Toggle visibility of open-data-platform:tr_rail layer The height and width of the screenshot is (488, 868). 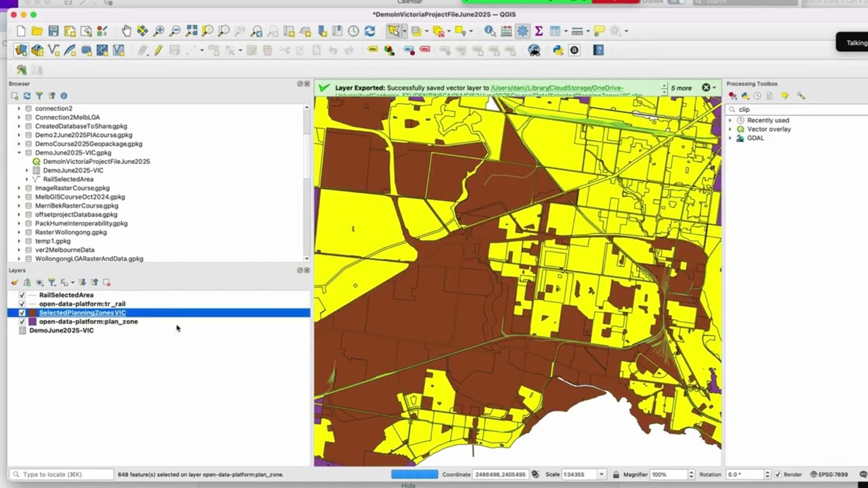tap(22, 304)
